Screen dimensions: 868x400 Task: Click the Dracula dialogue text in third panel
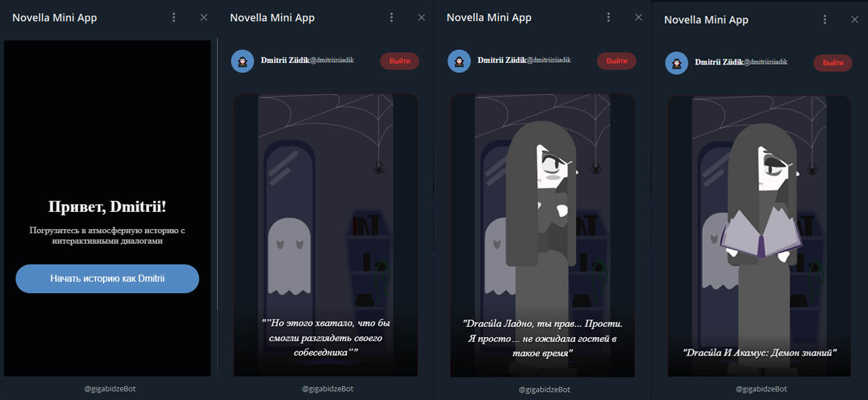pos(542,338)
